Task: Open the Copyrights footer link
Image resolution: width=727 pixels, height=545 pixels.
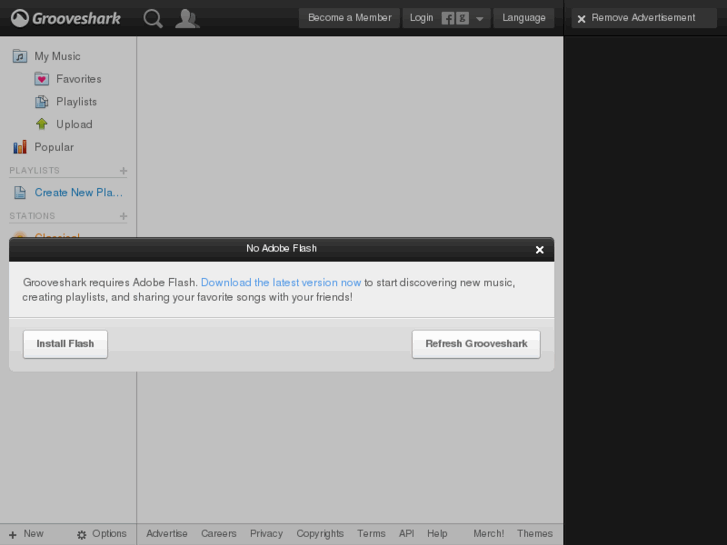Action: [x=320, y=534]
